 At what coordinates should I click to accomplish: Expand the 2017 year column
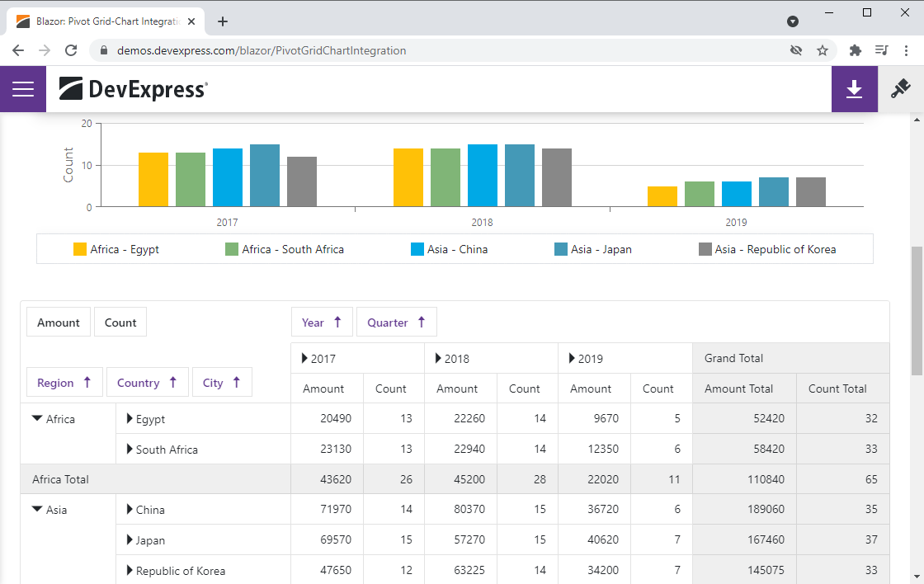[304, 359]
